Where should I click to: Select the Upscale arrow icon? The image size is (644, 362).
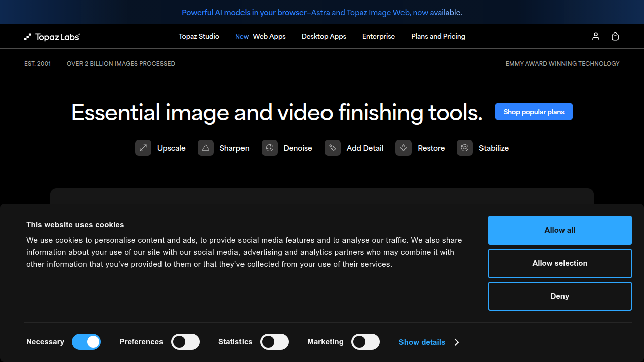pyautogui.click(x=143, y=148)
